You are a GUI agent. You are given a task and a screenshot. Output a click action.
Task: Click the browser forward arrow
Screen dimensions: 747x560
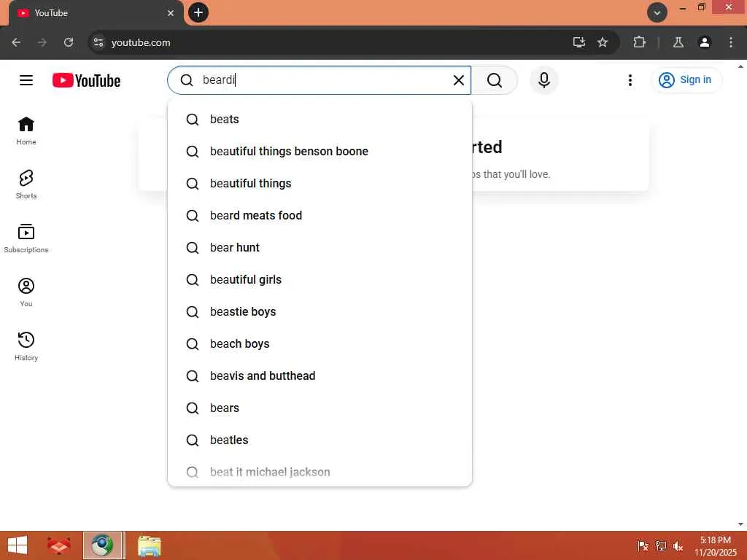click(x=42, y=42)
